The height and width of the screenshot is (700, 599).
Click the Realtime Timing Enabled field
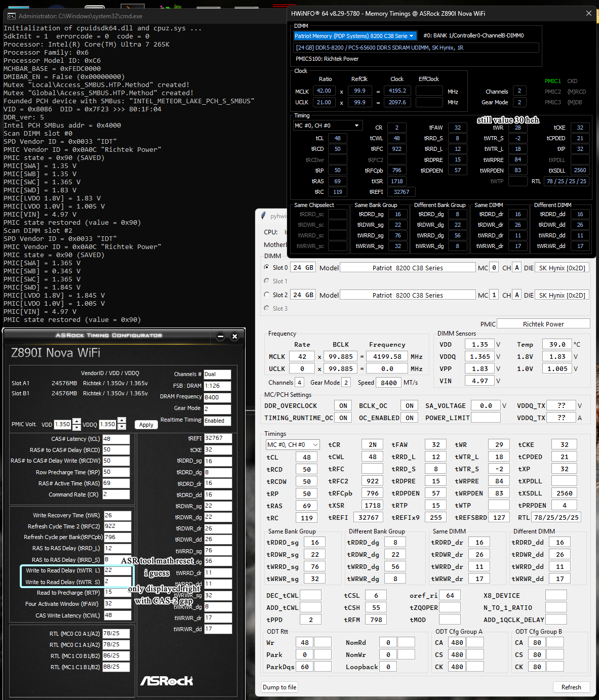pos(217,421)
